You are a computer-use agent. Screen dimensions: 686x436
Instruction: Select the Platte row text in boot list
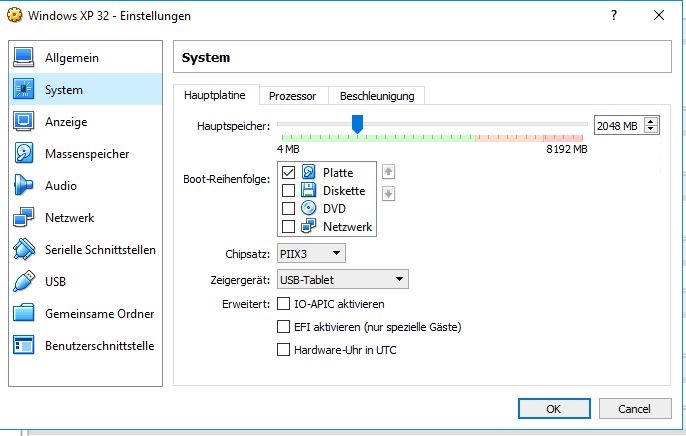point(338,172)
